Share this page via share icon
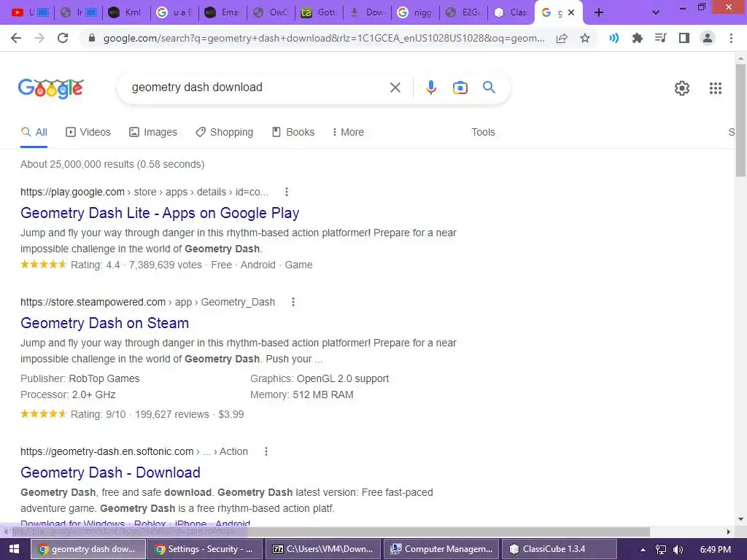Screen dimensions: 747x560 click(x=562, y=38)
